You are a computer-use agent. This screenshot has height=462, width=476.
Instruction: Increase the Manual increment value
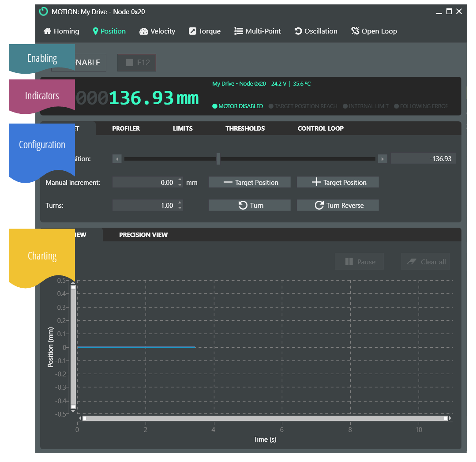pyautogui.click(x=180, y=180)
